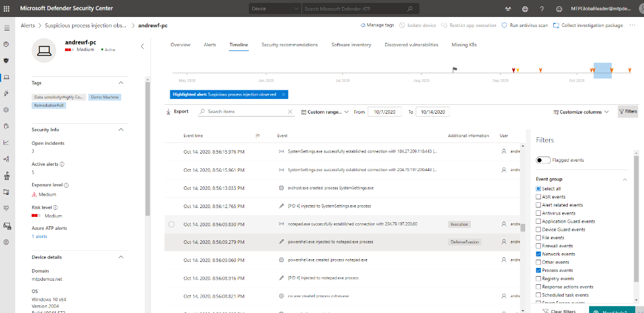Switch to the Software inventory tab
This screenshot has width=644, height=313.
[351, 45]
